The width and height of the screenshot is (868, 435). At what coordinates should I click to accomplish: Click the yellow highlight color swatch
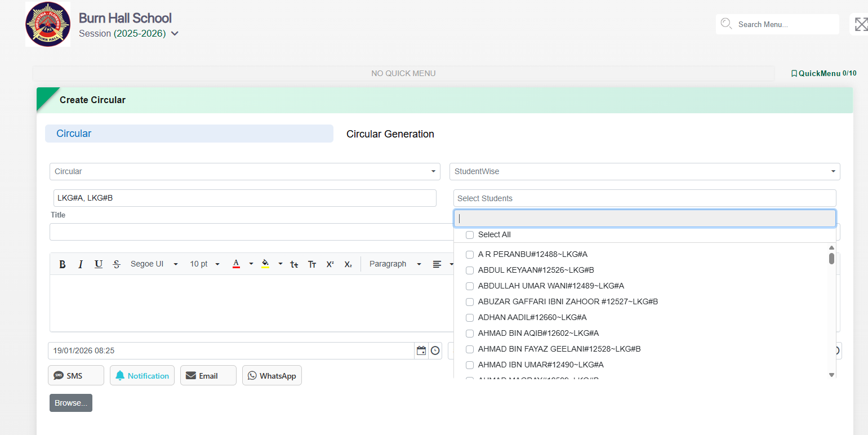(x=265, y=264)
